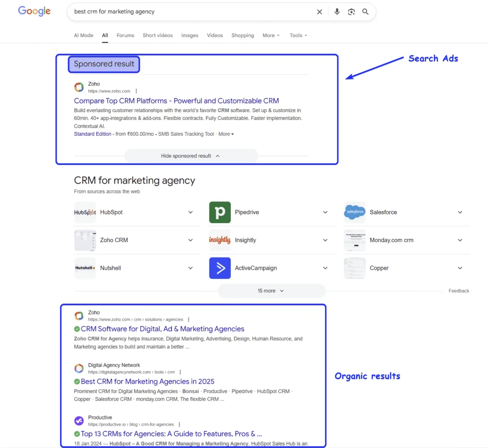Start voice search with microphone icon
This screenshot has height=448, width=488.
(337, 12)
